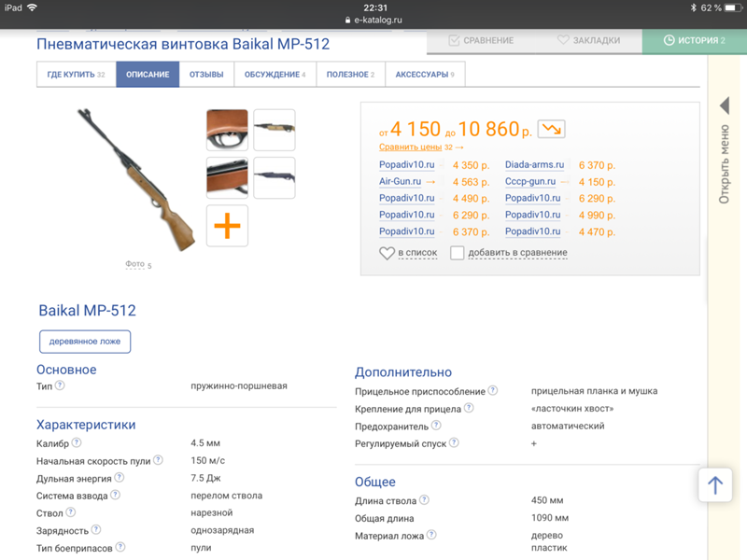The image size is (747, 560).
Task: Show help for Прицельное приспособление
Action: 493,390
